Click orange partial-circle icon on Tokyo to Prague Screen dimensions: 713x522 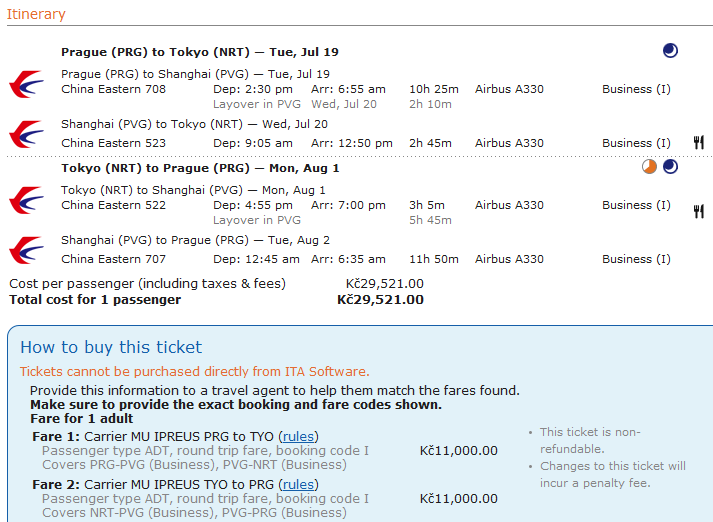point(649,167)
